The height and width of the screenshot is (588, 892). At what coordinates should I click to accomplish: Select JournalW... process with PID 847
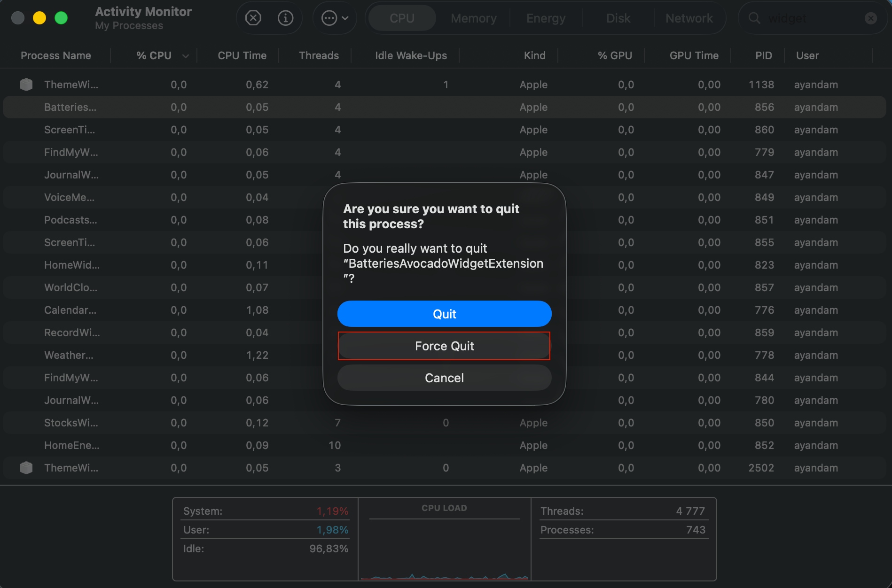[x=445, y=175]
